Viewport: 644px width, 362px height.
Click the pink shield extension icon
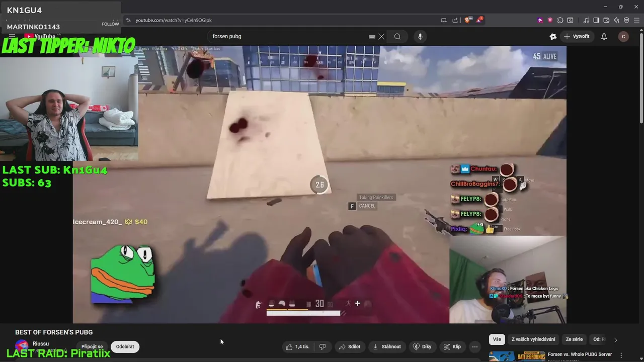point(550,20)
